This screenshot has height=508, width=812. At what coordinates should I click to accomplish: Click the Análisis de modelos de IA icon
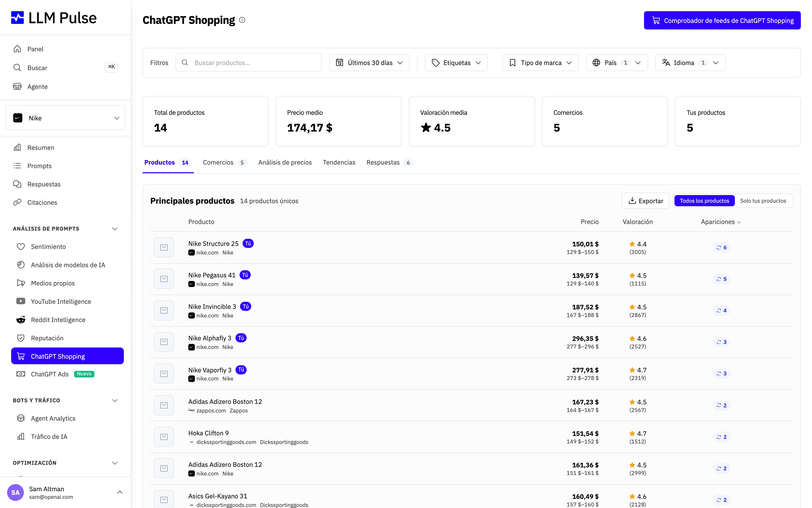tap(21, 265)
